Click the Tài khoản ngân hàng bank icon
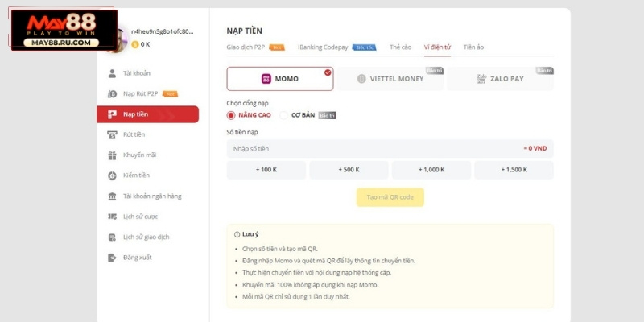 click(x=112, y=196)
